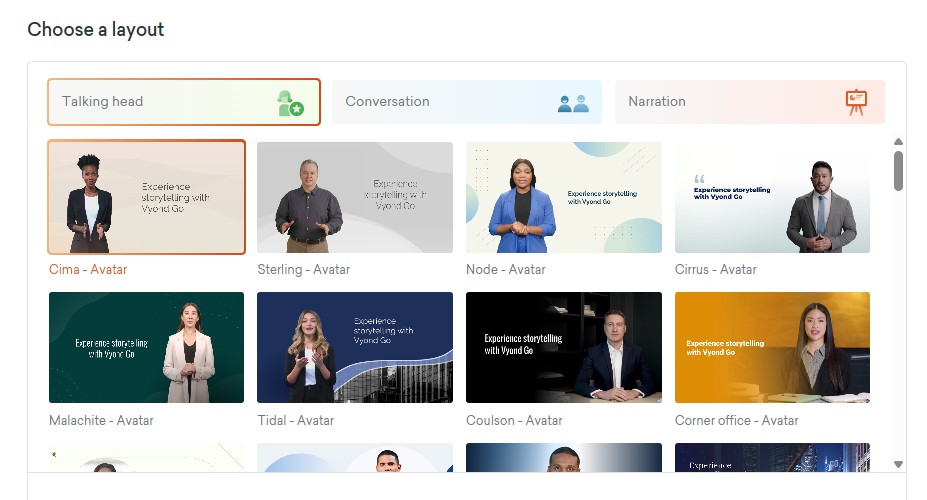Pick the Tidal avatar layout
927x500 pixels.
[x=354, y=347]
